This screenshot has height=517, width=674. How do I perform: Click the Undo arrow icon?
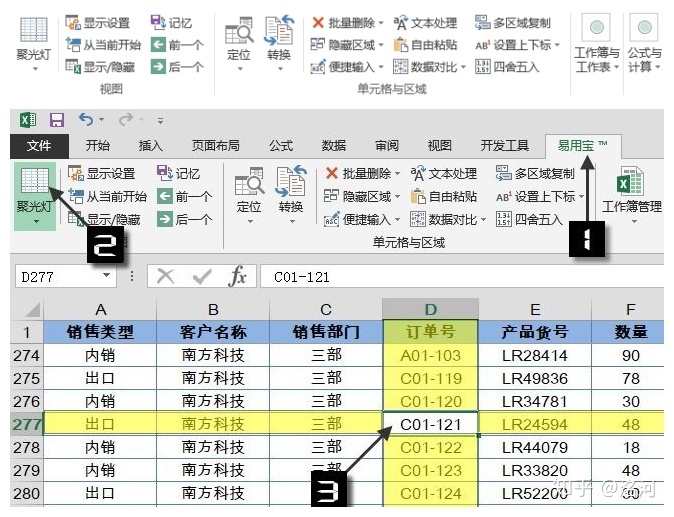click(86, 119)
